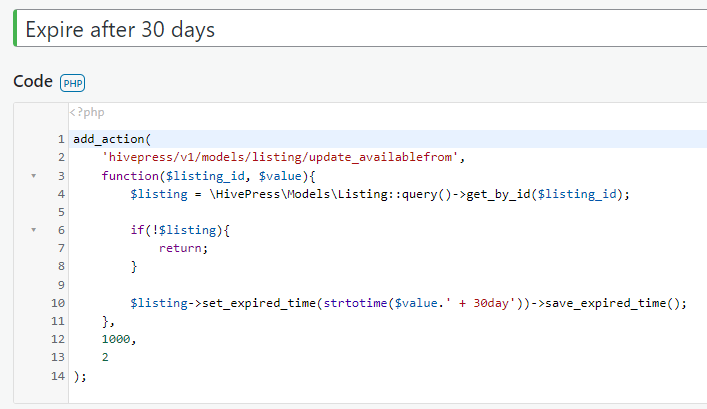Screen dimensions: 707x409
Task: Click 'save_expired_time()' on line 10
Action: tap(615, 303)
